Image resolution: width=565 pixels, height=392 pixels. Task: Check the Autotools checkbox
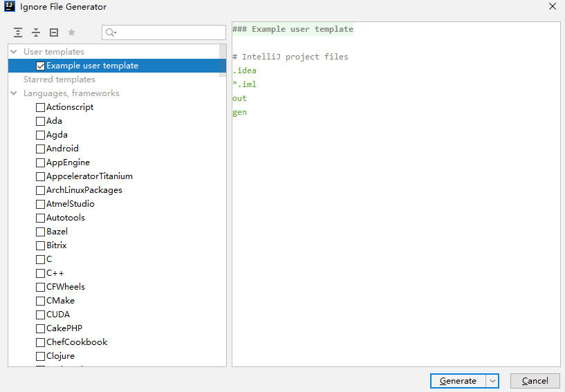[40, 218]
